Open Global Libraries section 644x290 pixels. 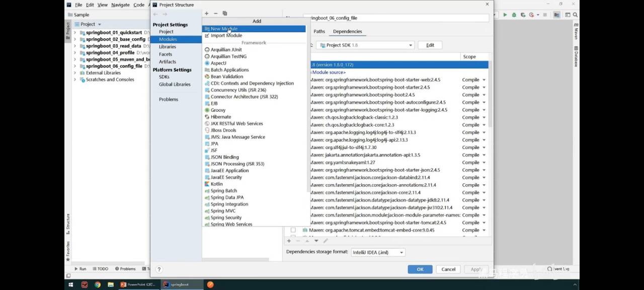(x=175, y=85)
